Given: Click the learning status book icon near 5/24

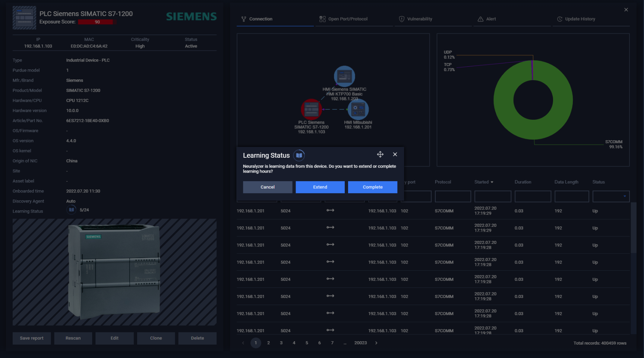Looking at the screenshot, I should 71,210.
